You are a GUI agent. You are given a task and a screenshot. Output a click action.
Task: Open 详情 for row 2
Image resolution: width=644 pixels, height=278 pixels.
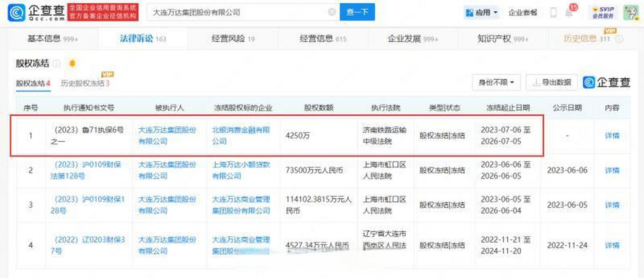point(612,170)
